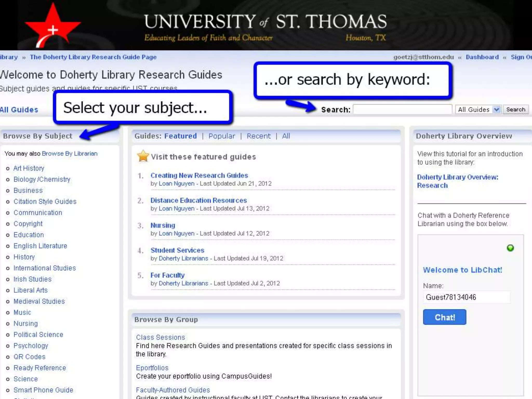Open the Nursing subject in Browse By Subject

[x=26, y=323]
